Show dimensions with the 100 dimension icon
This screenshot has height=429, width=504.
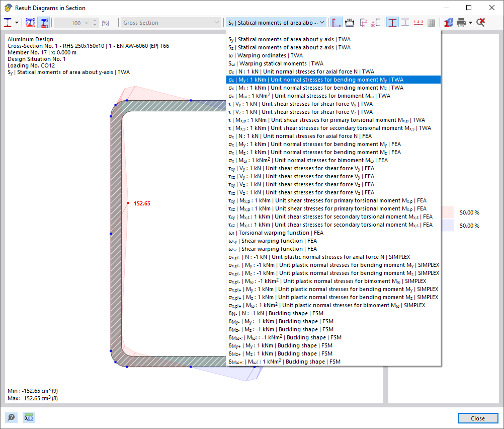coord(350,23)
